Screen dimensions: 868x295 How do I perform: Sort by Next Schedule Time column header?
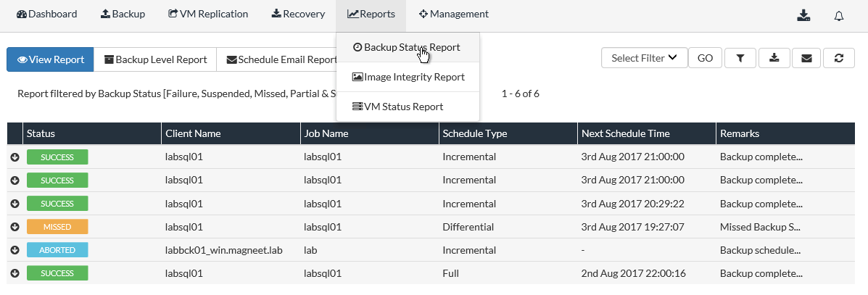[x=625, y=133]
